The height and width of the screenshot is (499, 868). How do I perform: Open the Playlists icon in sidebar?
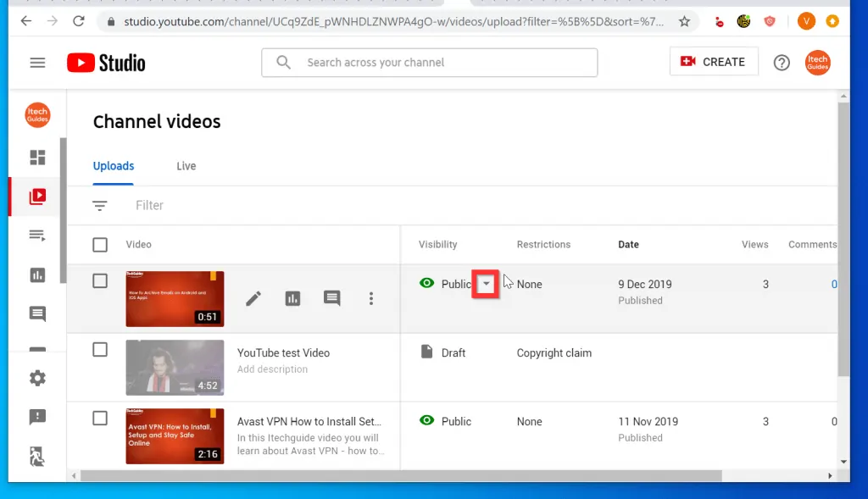pos(37,236)
